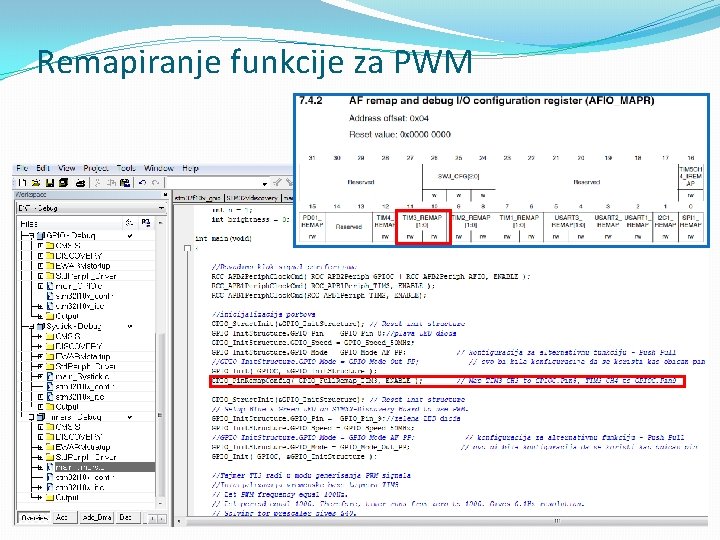Click the Output folder icon under SysTick - Debug

pyautogui.click(x=50, y=407)
